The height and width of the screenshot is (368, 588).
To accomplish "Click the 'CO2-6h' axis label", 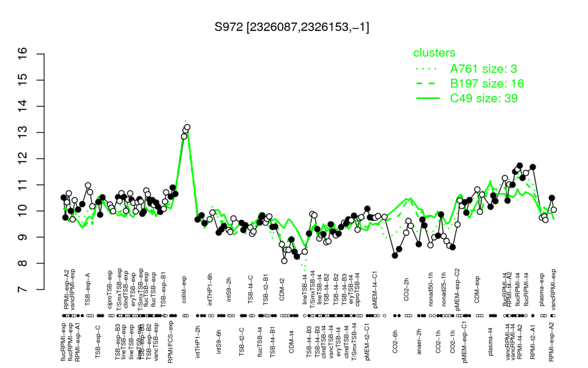I will point(395,342).
